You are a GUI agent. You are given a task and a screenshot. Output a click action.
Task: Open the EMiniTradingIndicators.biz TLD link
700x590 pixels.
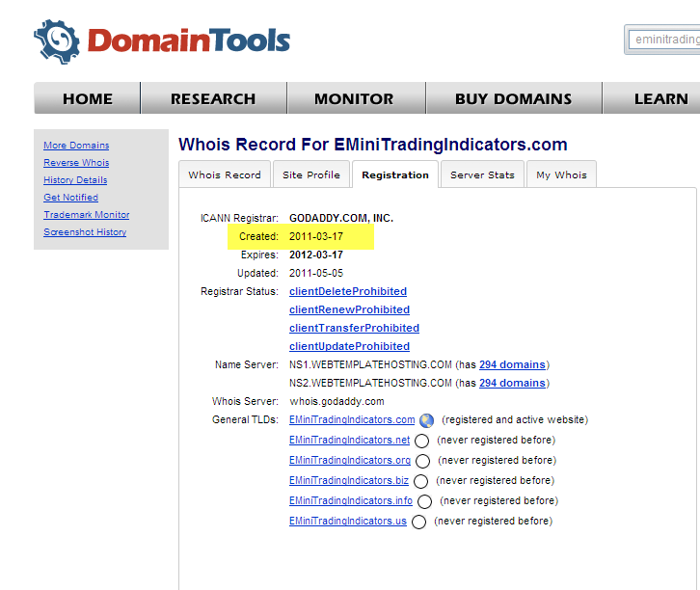349,480
